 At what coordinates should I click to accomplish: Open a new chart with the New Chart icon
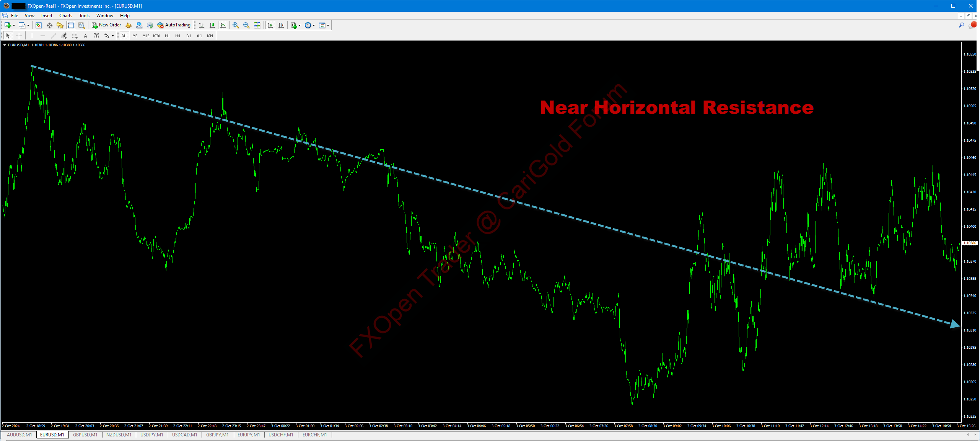coord(8,25)
